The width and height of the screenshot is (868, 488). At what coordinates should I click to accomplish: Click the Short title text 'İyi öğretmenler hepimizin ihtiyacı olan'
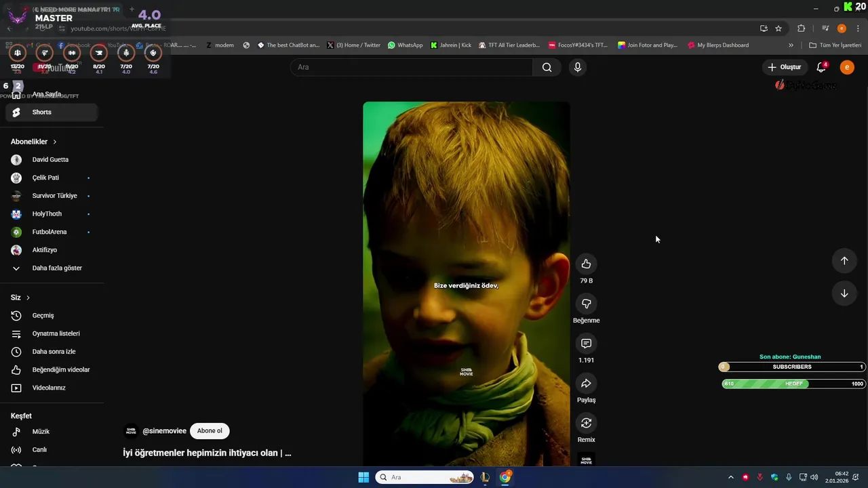coord(207,453)
